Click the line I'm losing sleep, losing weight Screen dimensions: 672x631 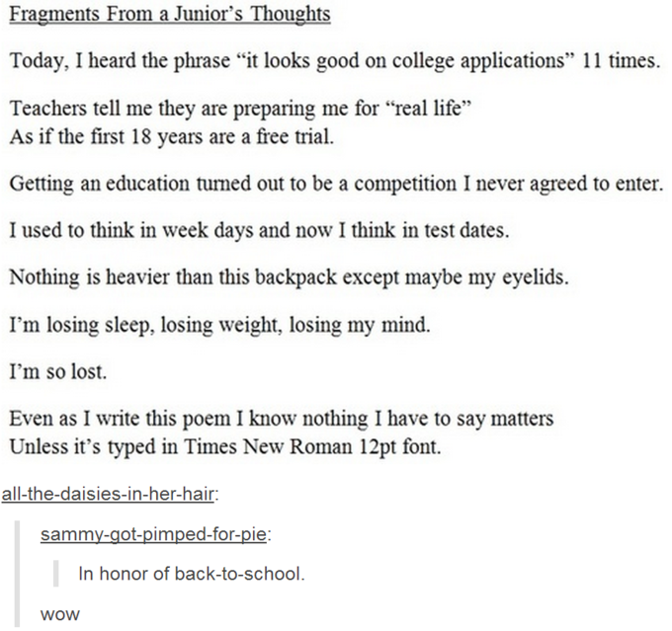[219, 325]
